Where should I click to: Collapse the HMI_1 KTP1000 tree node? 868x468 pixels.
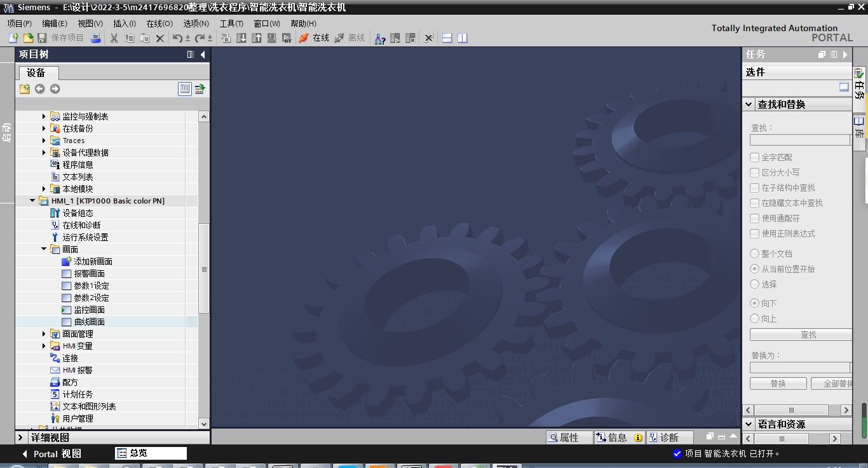32,201
